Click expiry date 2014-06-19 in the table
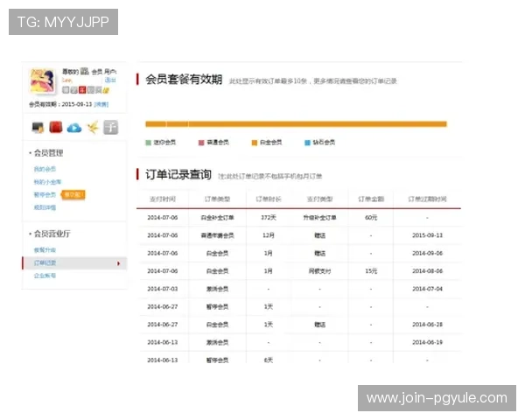Screen dimensions: 525x420 [427, 342]
